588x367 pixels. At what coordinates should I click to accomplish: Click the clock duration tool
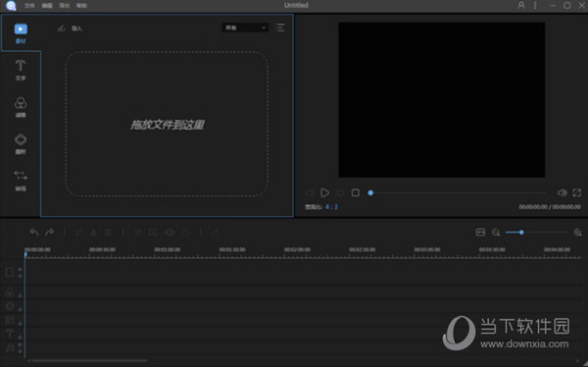click(x=186, y=233)
